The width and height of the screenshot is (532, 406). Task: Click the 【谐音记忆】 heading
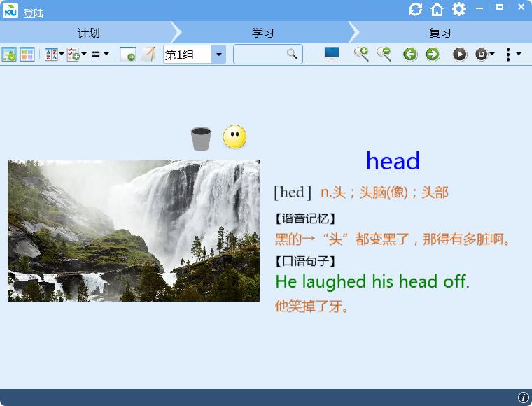tap(304, 219)
